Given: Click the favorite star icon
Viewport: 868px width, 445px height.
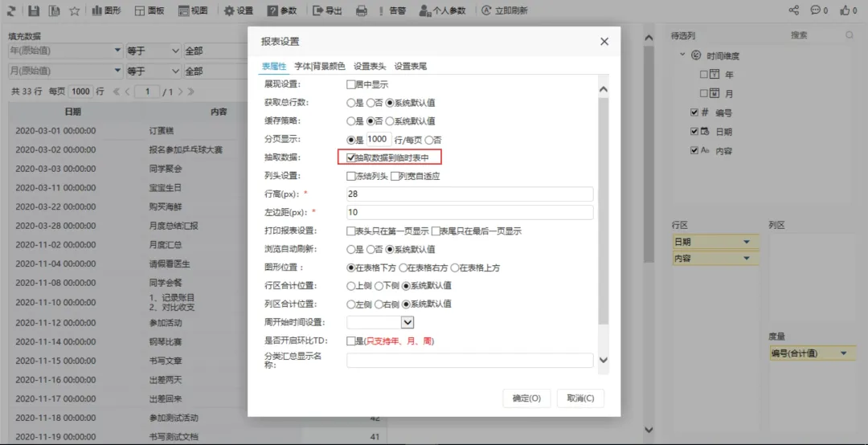Looking at the screenshot, I should (x=74, y=10).
